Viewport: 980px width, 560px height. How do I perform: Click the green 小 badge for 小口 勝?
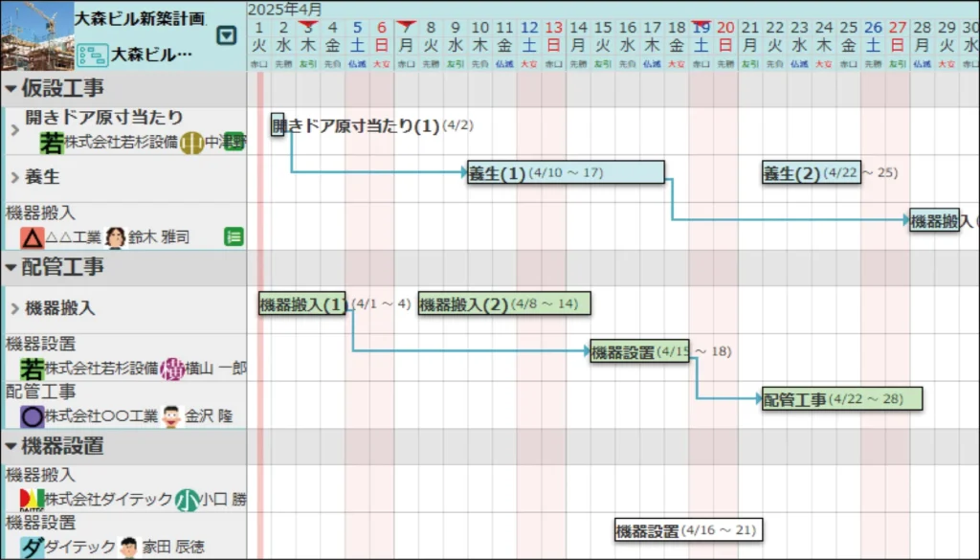click(187, 500)
